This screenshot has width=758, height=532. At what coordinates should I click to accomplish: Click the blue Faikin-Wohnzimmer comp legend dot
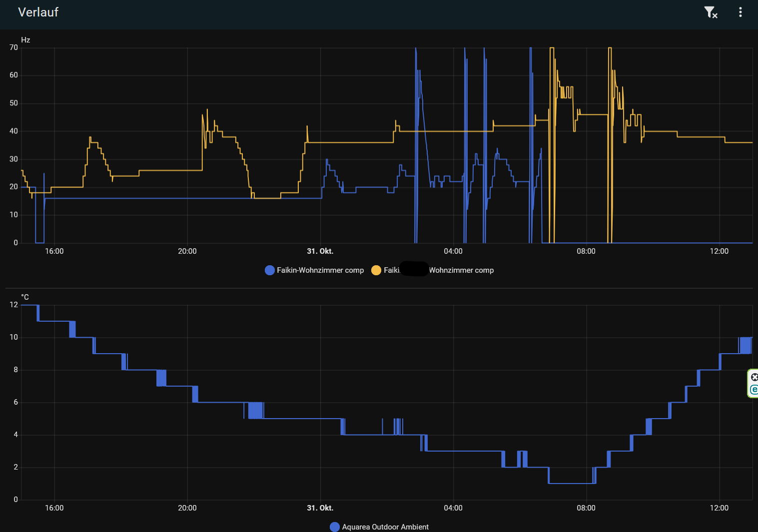270,270
